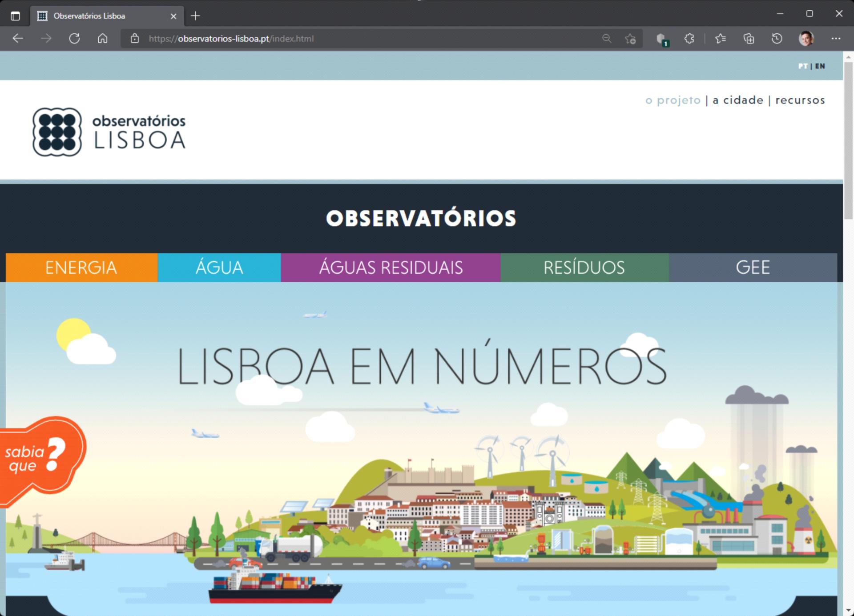
Task: Open the Favorites list icon
Action: point(721,39)
